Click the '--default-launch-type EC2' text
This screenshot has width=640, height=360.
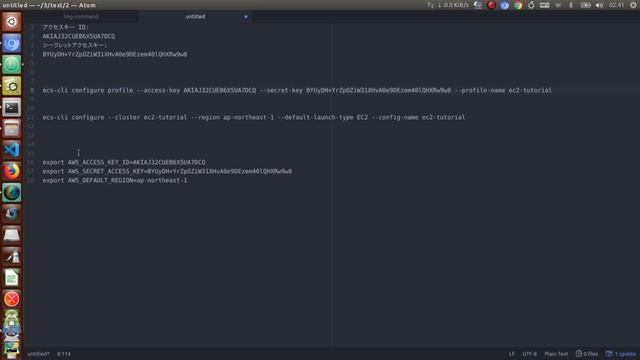322,117
